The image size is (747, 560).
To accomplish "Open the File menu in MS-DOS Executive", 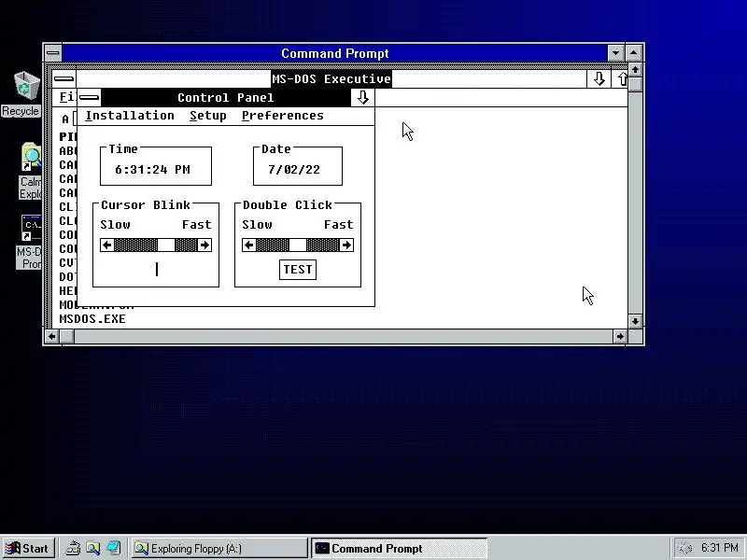I will [x=66, y=97].
